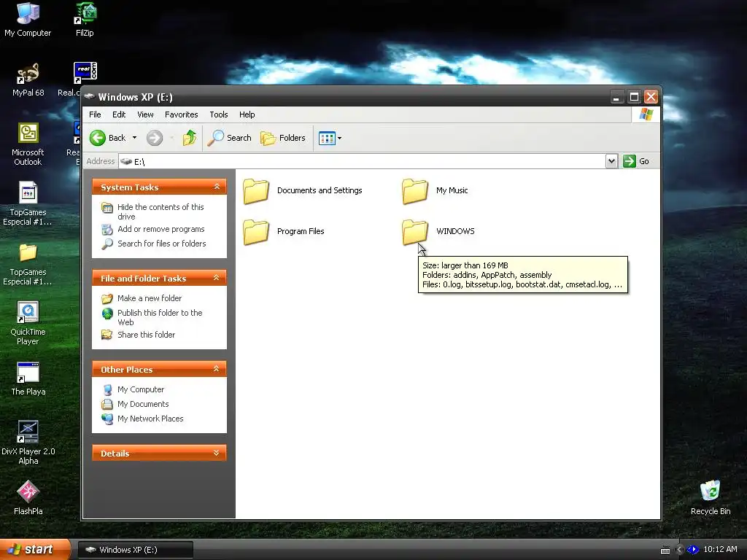
Task: Click Add or remove programs
Action: [x=161, y=229]
